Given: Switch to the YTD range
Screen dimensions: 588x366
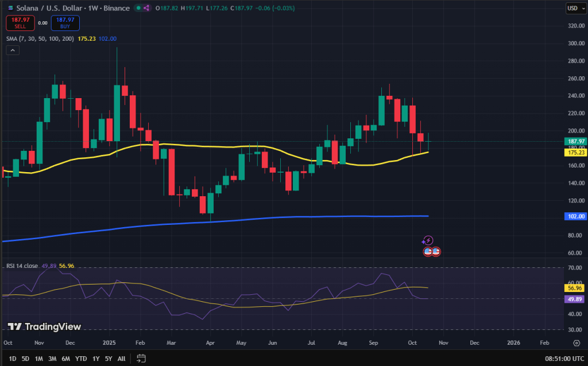Looking at the screenshot, I should tap(81, 359).
